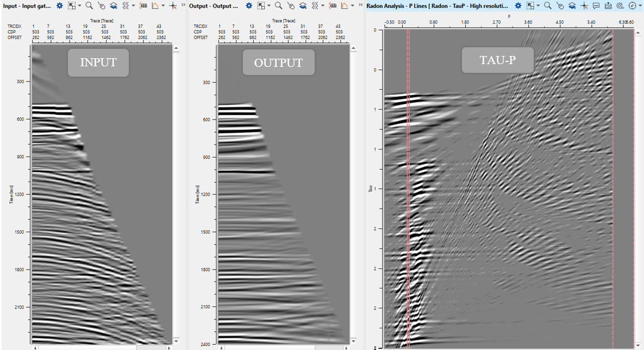
Task: Open settings gear in Input gather panel
Action: [x=60, y=5]
